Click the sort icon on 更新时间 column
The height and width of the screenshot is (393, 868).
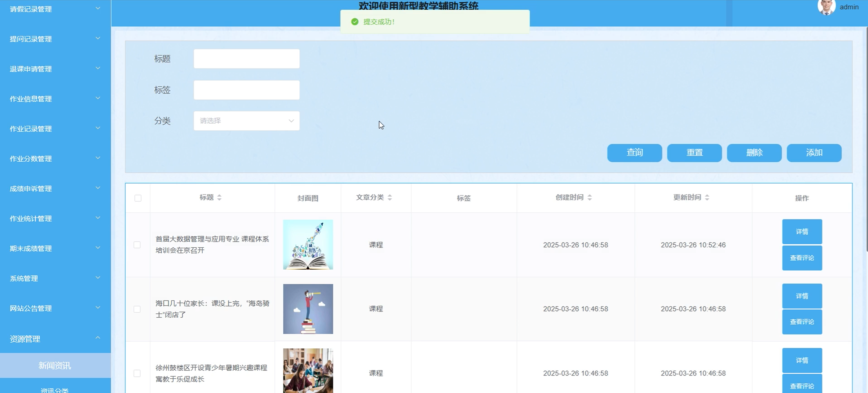pos(707,198)
